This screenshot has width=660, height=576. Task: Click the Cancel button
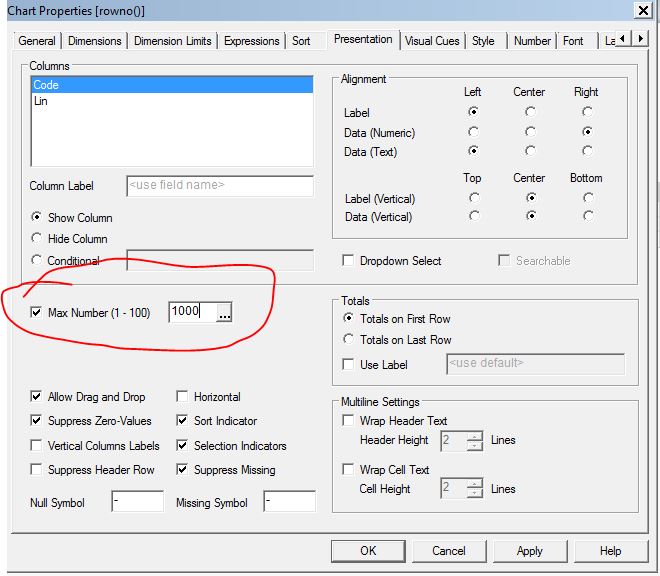(449, 551)
